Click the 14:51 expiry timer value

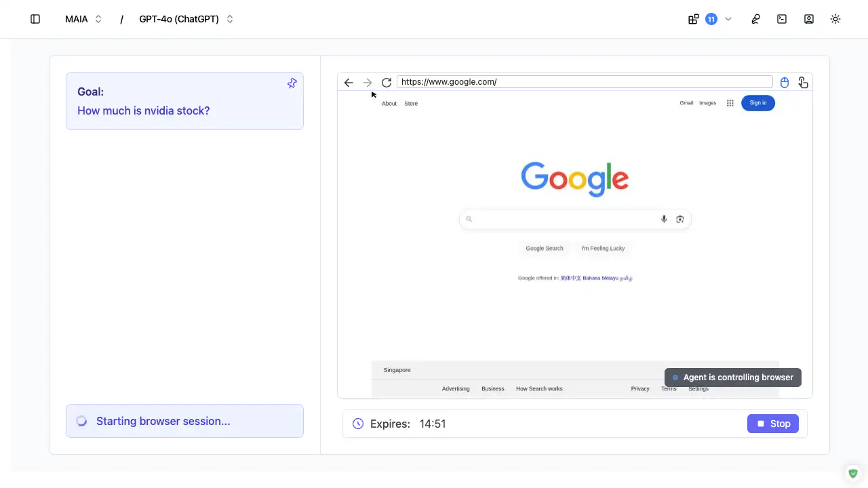click(433, 424)
